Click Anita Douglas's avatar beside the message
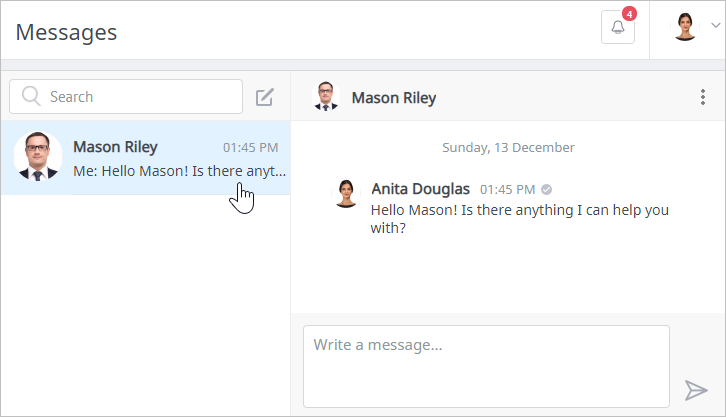Viewport: 726px width, 417px height. 346,193
